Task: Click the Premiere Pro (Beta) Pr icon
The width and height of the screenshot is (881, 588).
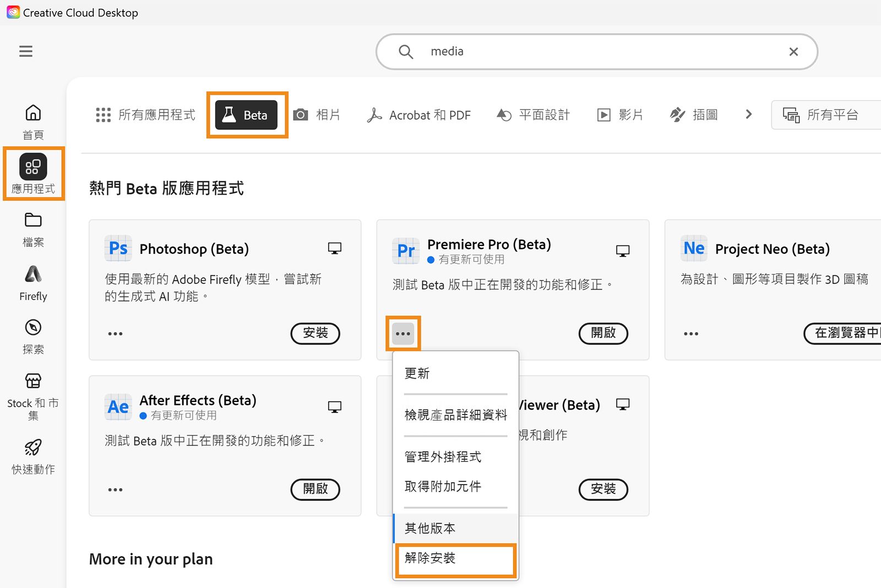Action: [406, 251]
